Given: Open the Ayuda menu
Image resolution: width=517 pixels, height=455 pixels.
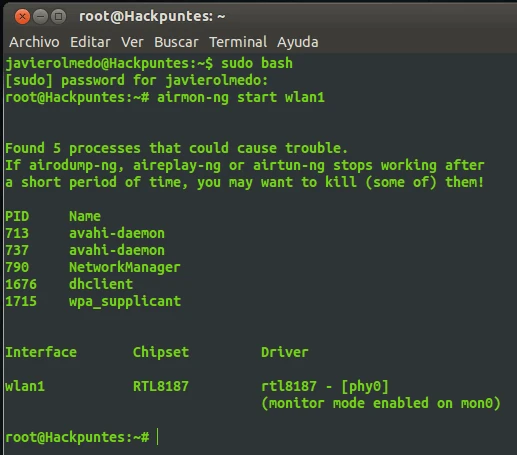Looking at the screenshot, I should (298, 42).
